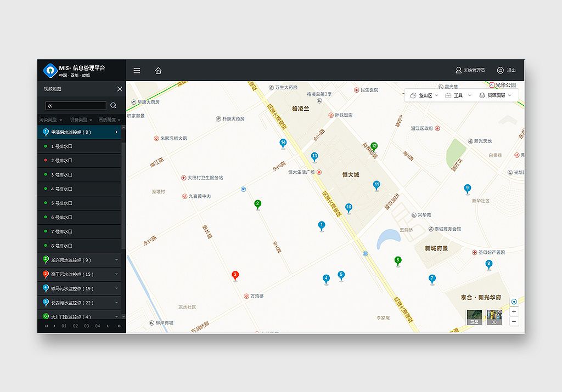Click green map marker 2
The width and height of the screenshot is (562, 392).
(x=258, y=204)
